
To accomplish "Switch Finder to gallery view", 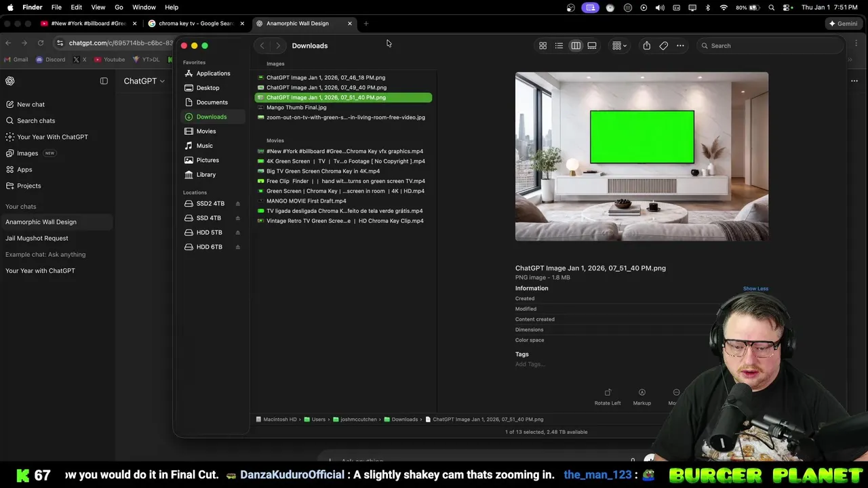I will pos(592,45).
